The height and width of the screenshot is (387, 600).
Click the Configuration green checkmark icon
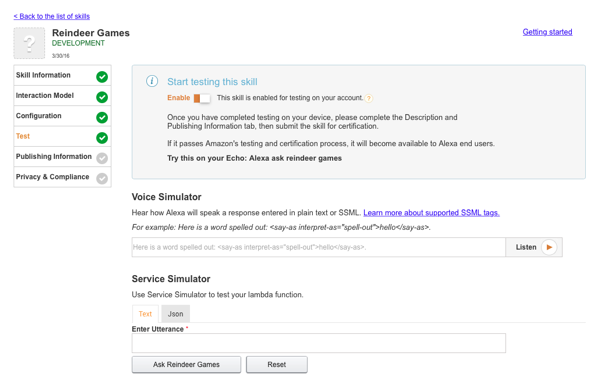tap(102, 117)
